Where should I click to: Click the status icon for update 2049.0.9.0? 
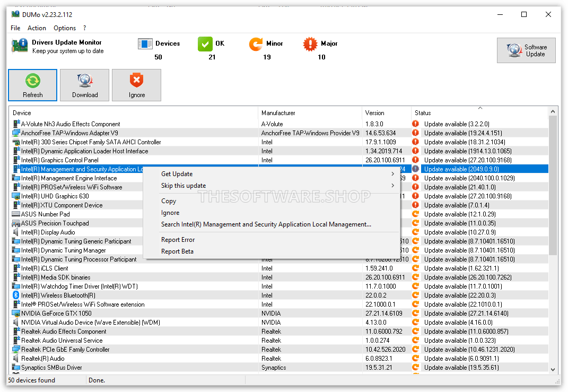[x=415, y=169]
